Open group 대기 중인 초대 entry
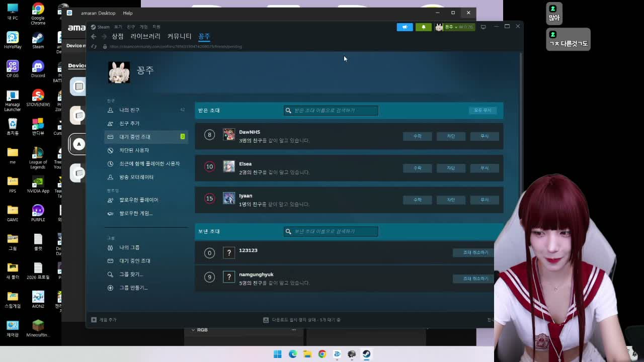644x362 pixels. [146, 261]
